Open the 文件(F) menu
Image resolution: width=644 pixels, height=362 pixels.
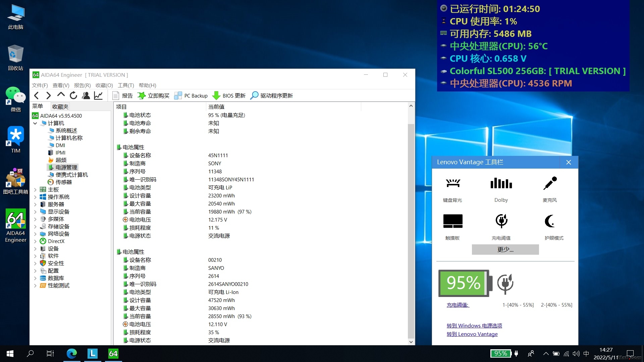tap(40, 85)
